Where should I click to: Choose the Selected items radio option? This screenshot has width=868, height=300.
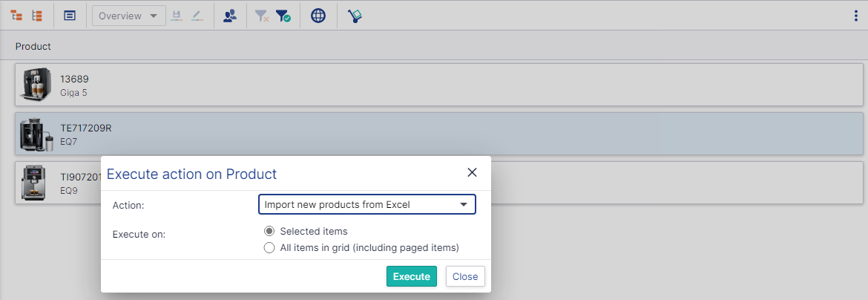(269, 231)
